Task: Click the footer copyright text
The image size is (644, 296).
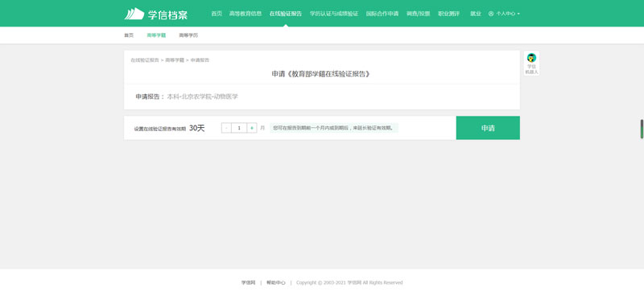Action: (349, 282)
